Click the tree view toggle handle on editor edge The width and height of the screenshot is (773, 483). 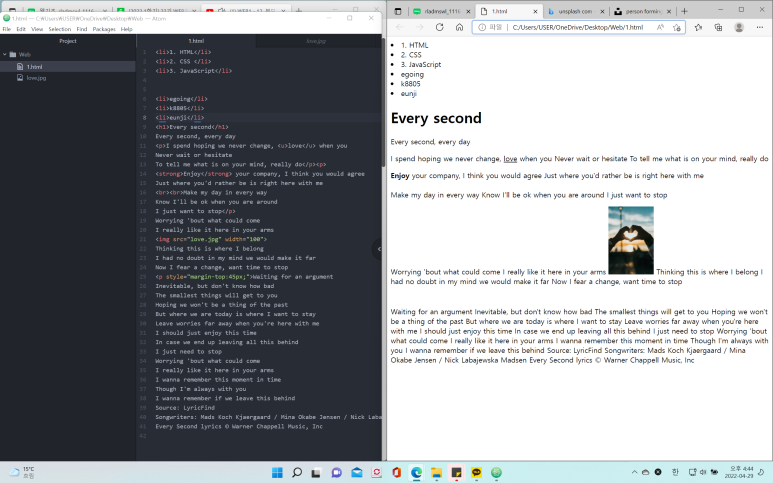[378, 249]
